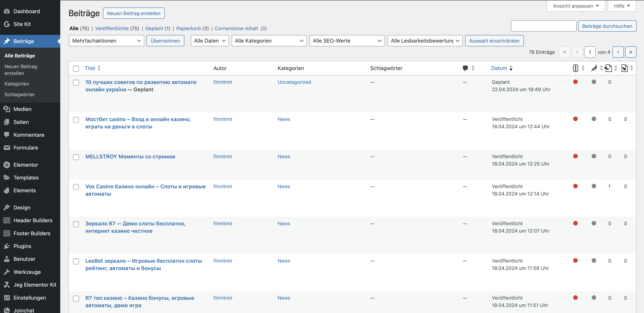The height and width of the screenshot is (313, 644).
Task: Click the Medien media library icon
Action: click(x=7, y=109)
